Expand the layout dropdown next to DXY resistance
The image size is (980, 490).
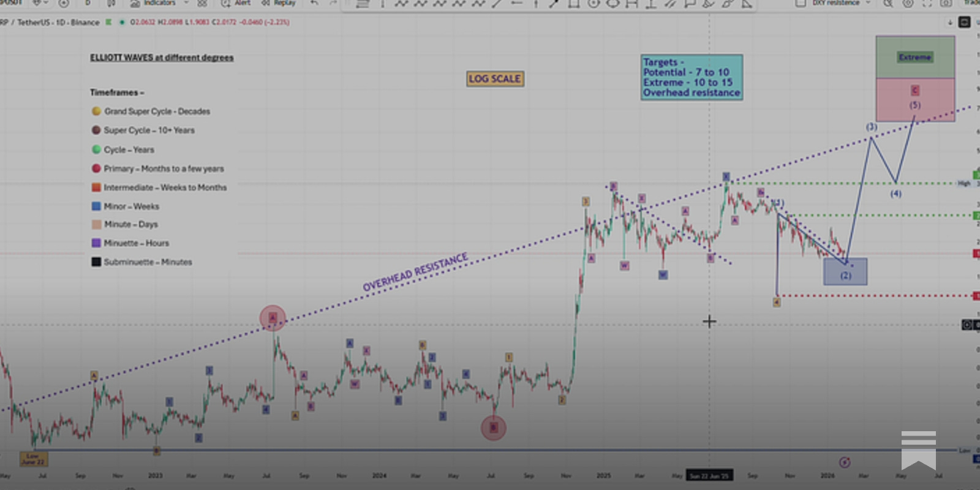coord(867,3)
